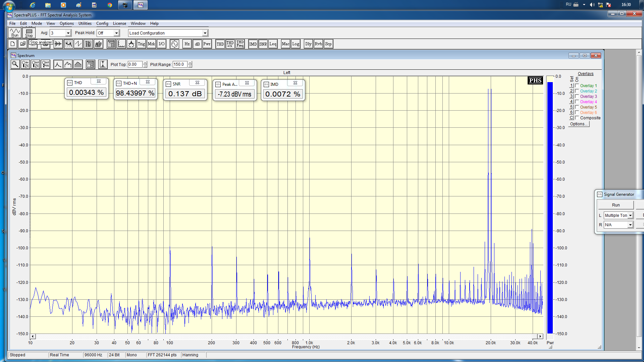The image size is (644, 362).
Task: Click the Set 1 overlay button
Action: (572, 85)
